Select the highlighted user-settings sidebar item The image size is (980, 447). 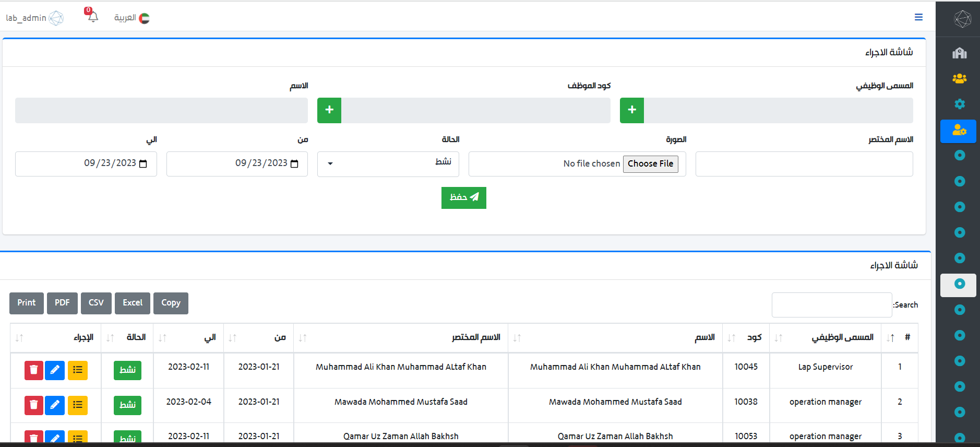coord(958,131)
